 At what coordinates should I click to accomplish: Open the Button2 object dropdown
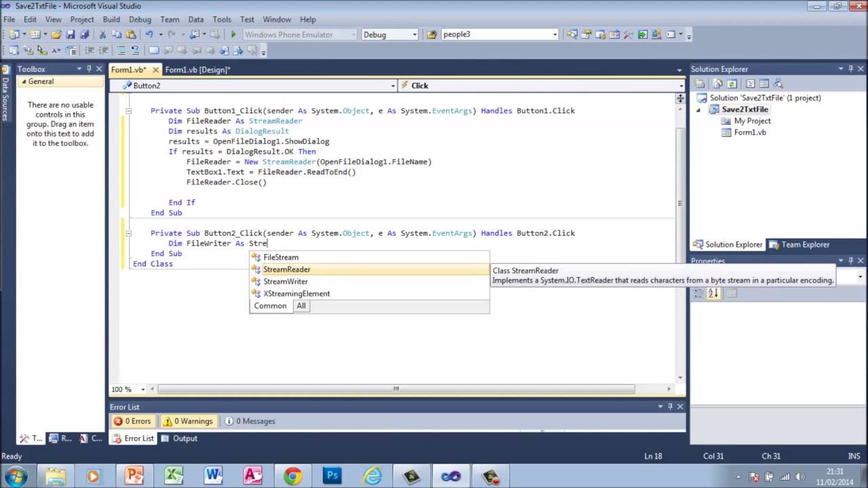(258, 85)
